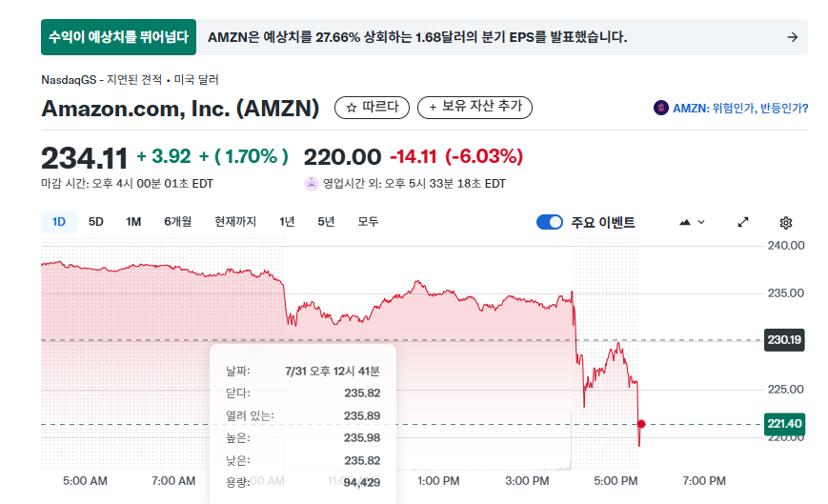Click the green 수익이 예상치를 뛰어넘다 badge
This screenshot has height=504, width=828.
[x=118, y=37]
